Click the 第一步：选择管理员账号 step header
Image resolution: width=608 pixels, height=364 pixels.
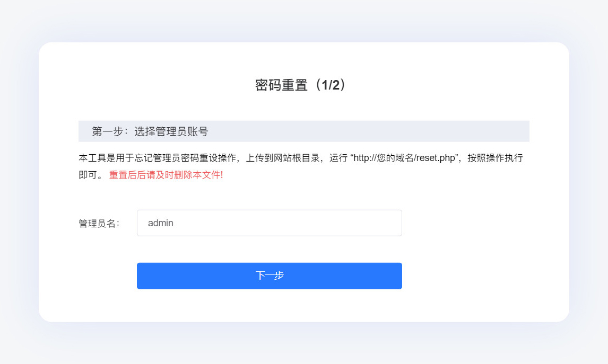[150, 131]
